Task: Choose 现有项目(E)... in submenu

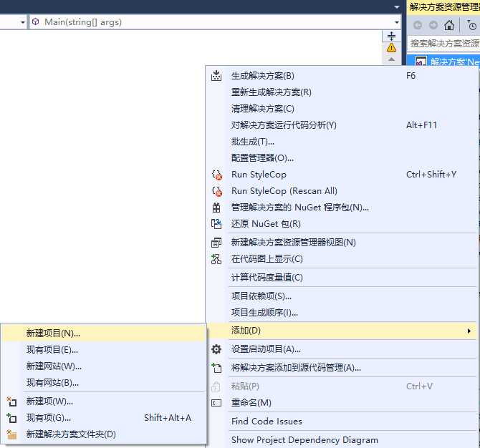Action: pos(103,350)
